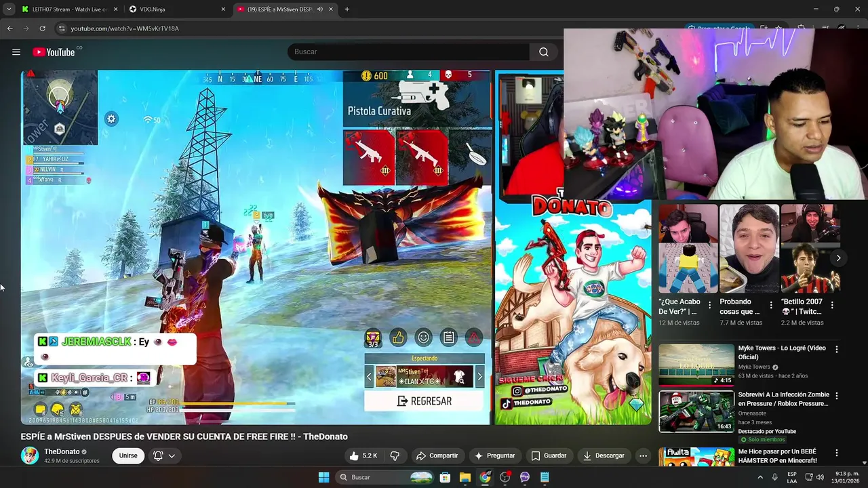This screenshot has height=488, width=868.
Task: Switch to Chrome in the taskbar
Action: [x=485, y=477]
